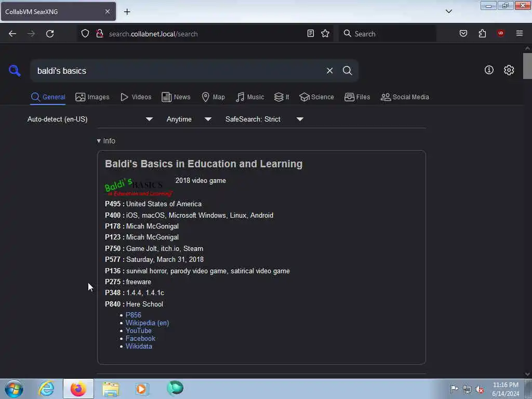Switch to the Social Media tab
The height and width of the screenshot is (399, 532).
coord(405,97)
